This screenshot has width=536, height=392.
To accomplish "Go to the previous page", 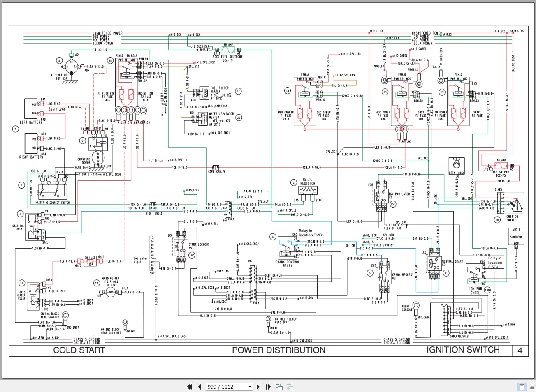I will [200, 387].
